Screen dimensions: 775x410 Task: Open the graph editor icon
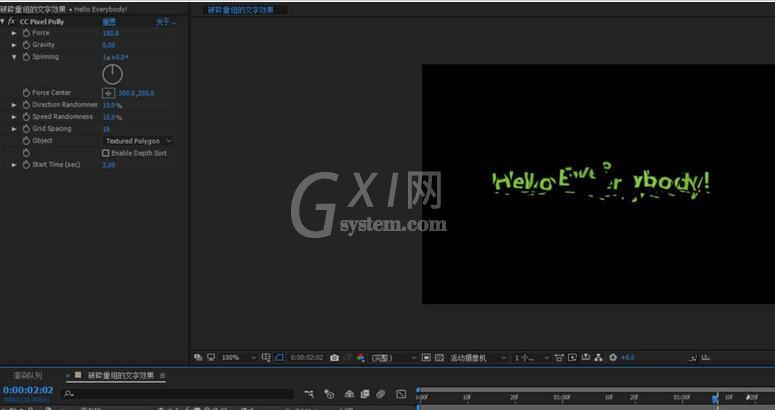[401, 394]
